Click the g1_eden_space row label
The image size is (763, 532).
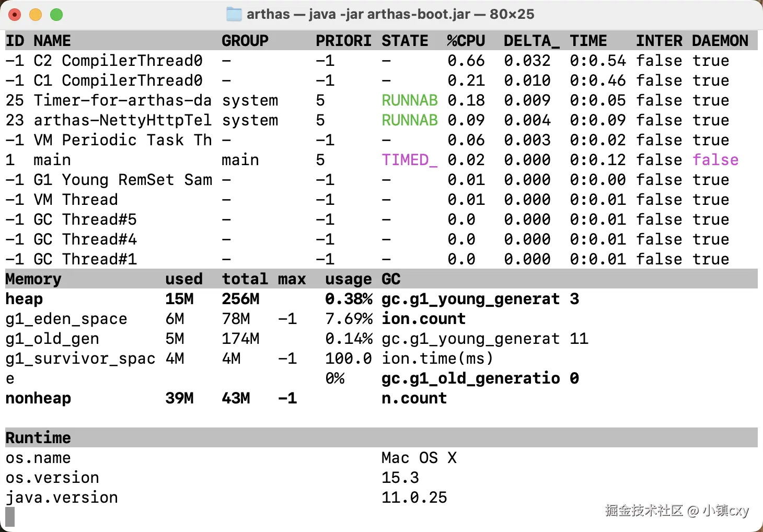click(x=66, y=319)
